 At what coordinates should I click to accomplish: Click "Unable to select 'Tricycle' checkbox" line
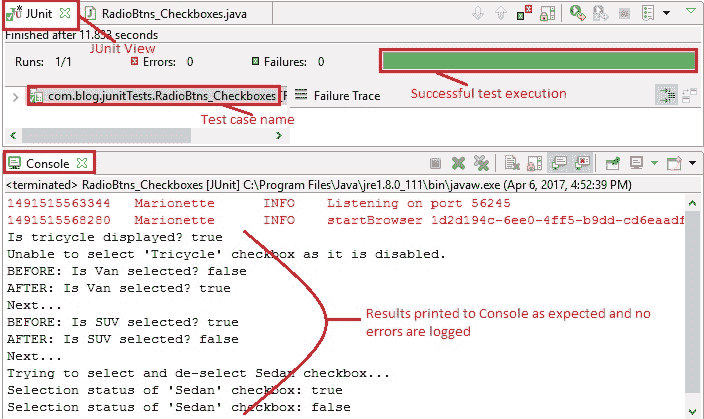(x=226, y=254)
